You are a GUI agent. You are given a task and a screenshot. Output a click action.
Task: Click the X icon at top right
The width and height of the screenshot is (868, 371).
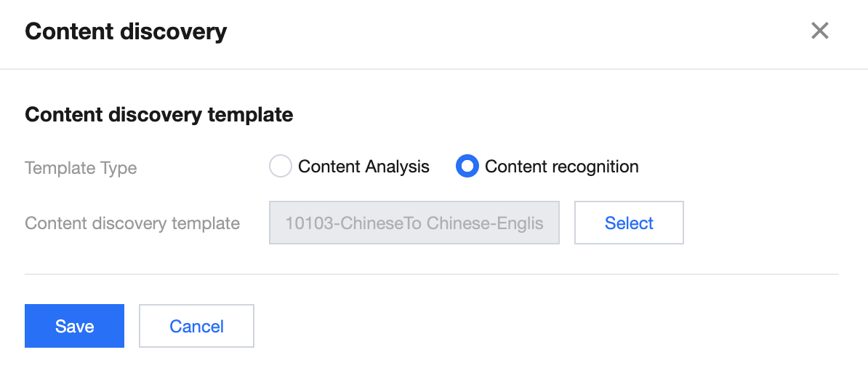(x=819, y=31)
